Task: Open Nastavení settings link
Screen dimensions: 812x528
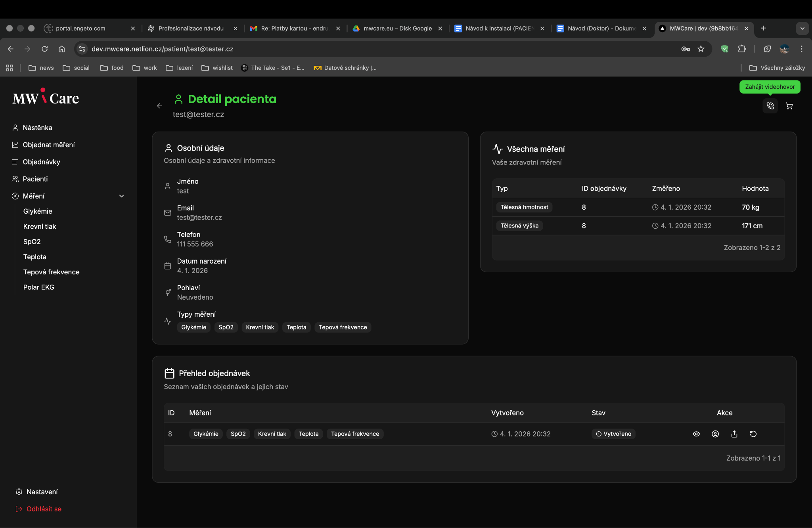Action: [42, 492]
